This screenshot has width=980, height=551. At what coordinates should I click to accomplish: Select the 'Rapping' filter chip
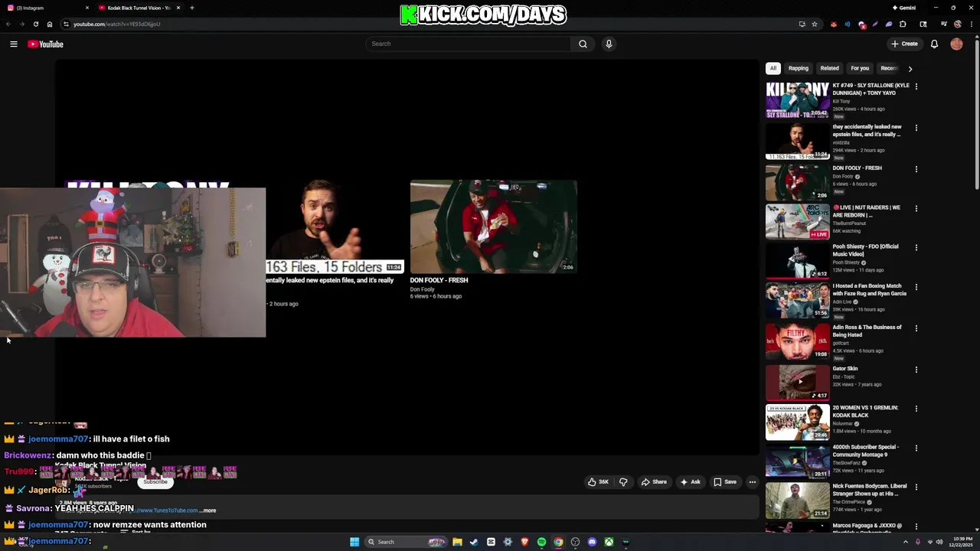coord(799,68)
